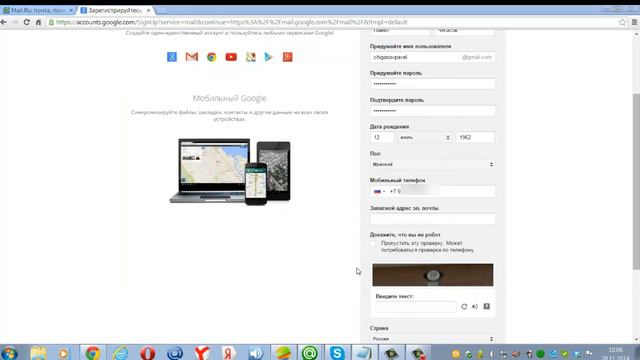The height and width of the screenshot is (360, 640).
Task: Open the media player taskbar icon
Action: (x=63, y=353)
